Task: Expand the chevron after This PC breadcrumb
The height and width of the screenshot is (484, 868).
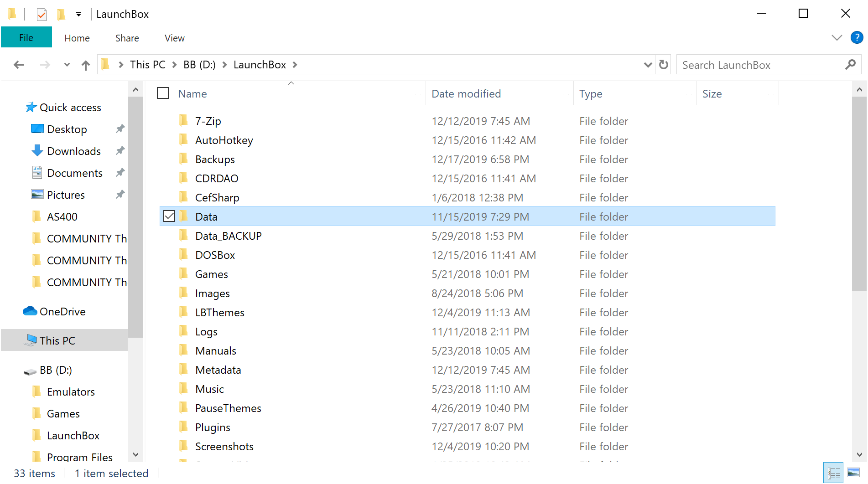Action: click(x=175, y=65)
